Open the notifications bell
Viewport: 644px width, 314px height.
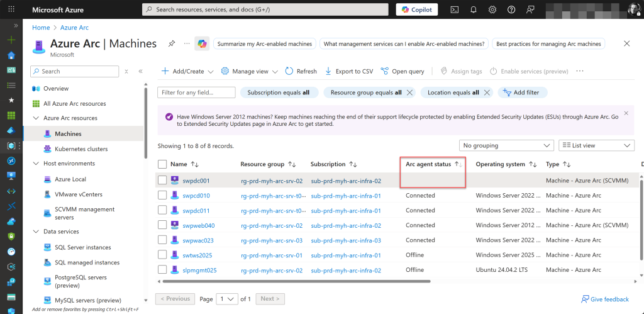pyautogui.click(x=473, y=9)
